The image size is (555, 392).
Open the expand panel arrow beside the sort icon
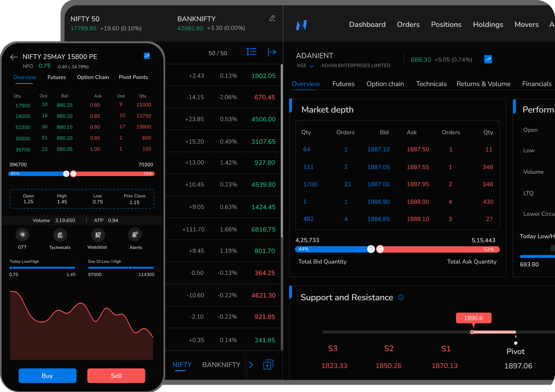click(x=272, y=52)
